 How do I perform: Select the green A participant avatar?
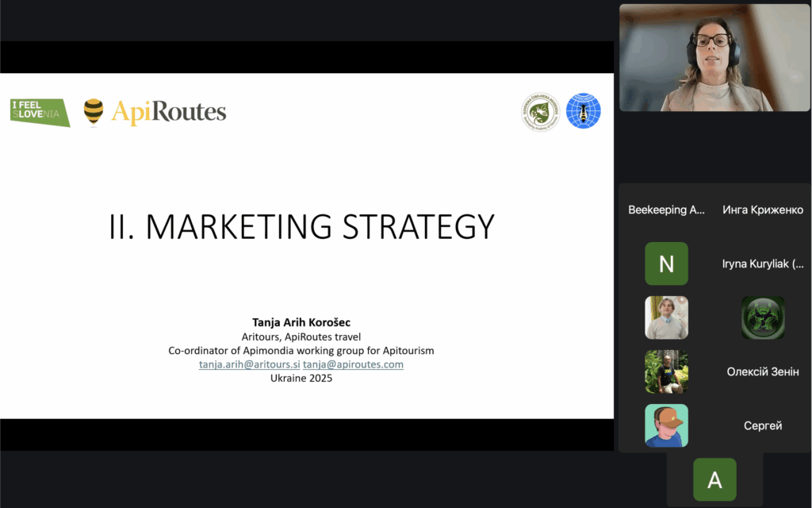coord(714,479)
